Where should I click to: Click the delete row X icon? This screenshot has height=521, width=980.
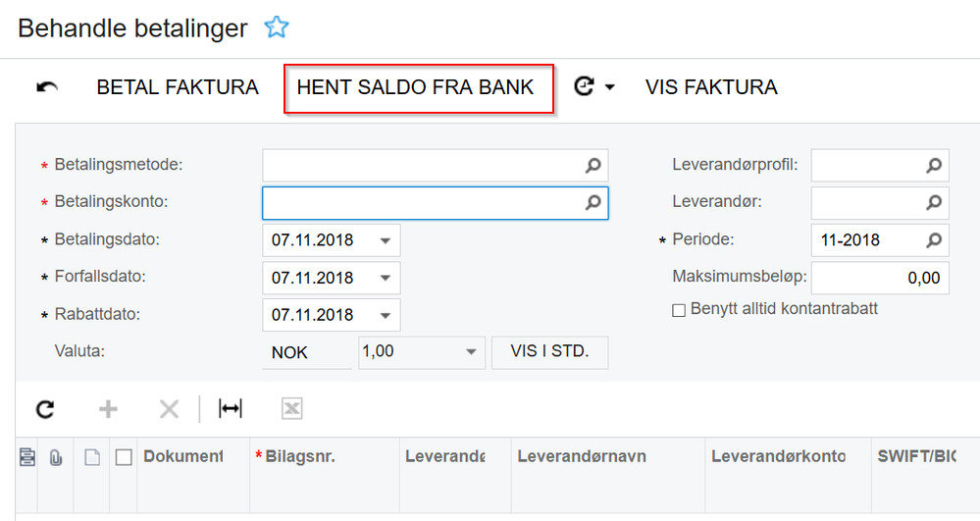(x=169, y=409)
